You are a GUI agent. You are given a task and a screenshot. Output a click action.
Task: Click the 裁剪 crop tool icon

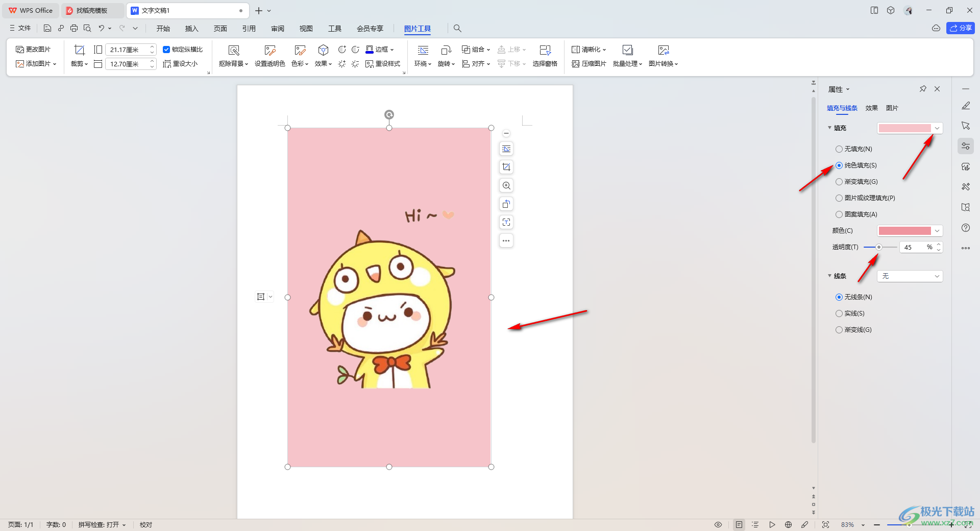click(79, 50)
